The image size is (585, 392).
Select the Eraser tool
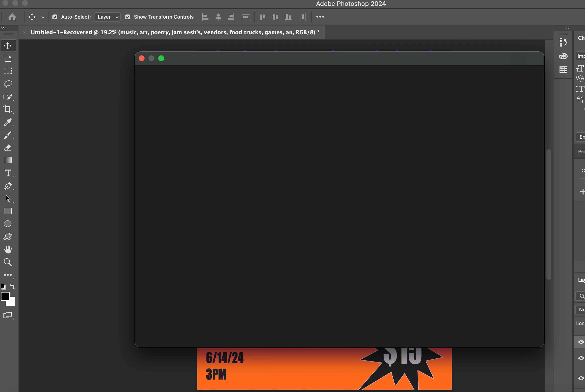(8, 148)
